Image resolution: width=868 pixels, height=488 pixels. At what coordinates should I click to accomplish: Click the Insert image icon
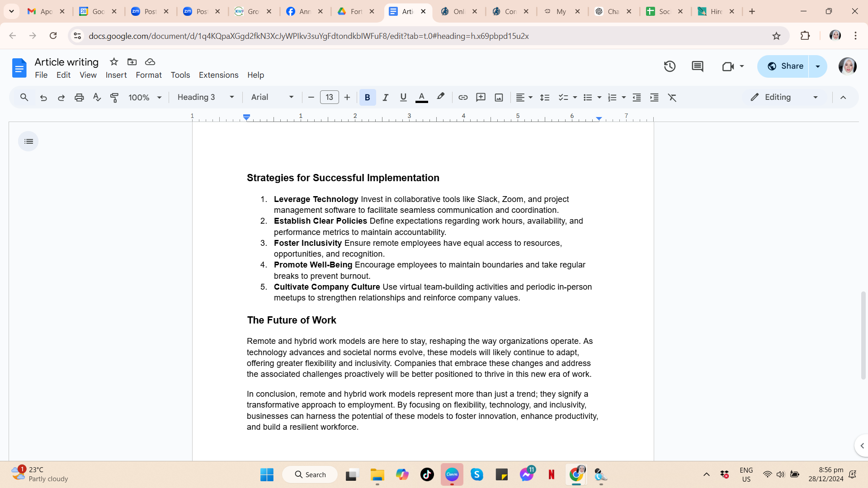click(499, 98)
